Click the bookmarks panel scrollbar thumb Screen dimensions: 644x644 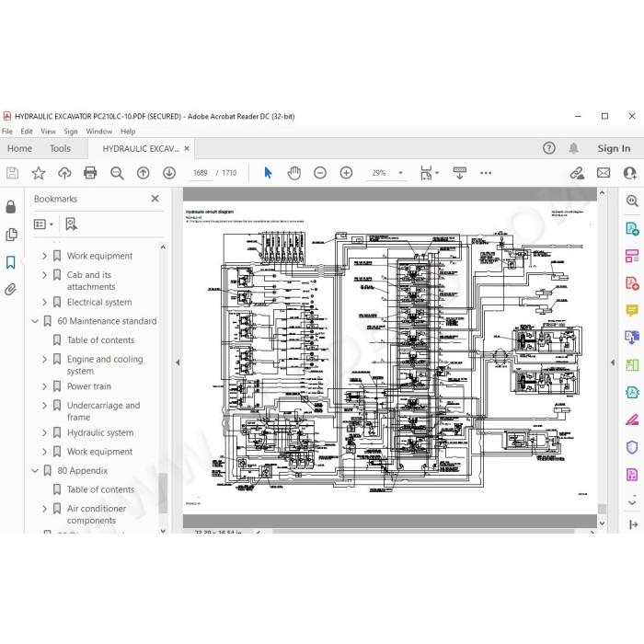point(163,493)
